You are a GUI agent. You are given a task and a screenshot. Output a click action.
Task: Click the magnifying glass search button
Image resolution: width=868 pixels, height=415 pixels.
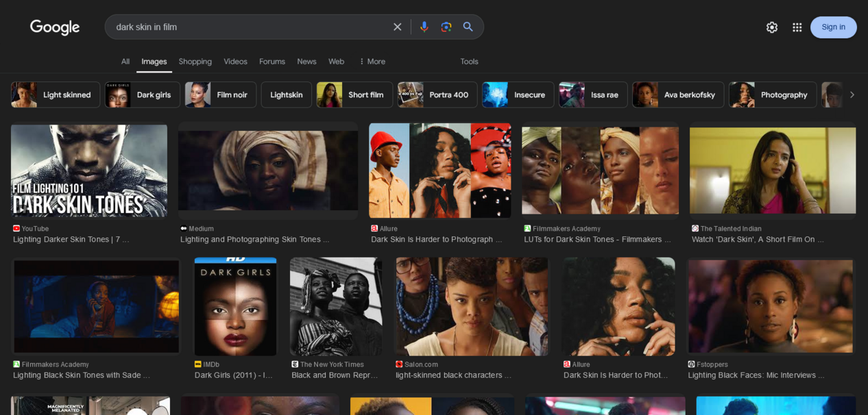[468, 27]
